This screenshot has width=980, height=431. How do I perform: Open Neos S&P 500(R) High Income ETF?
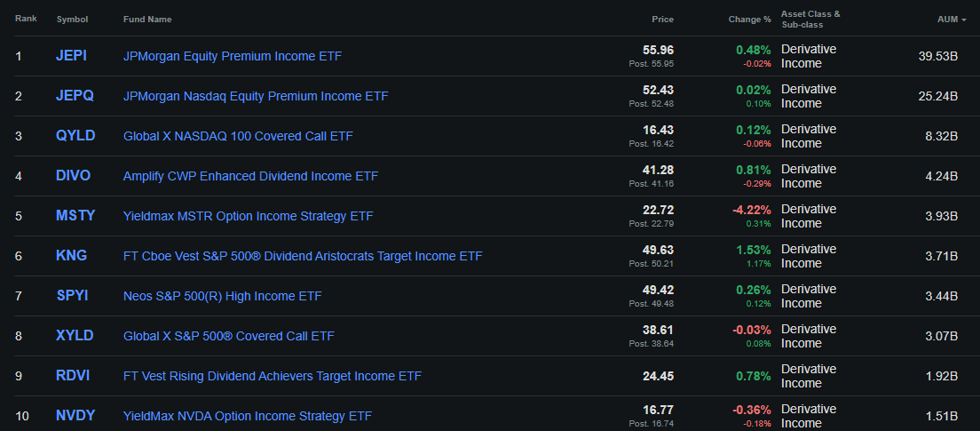tap(223, 296)
